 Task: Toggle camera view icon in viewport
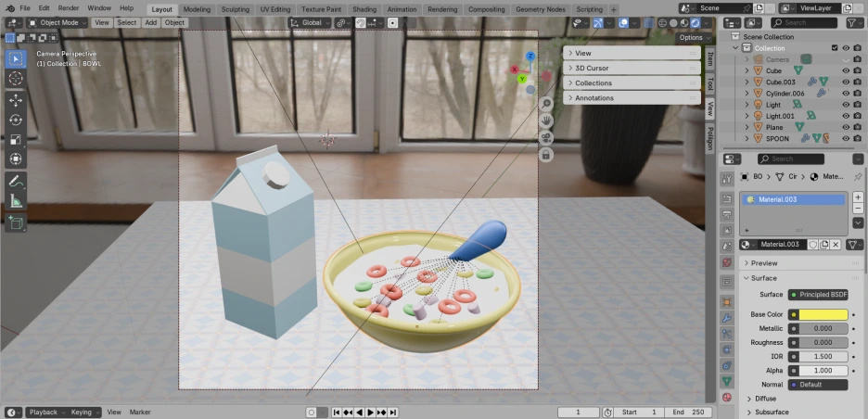click(x=546, y=138)
